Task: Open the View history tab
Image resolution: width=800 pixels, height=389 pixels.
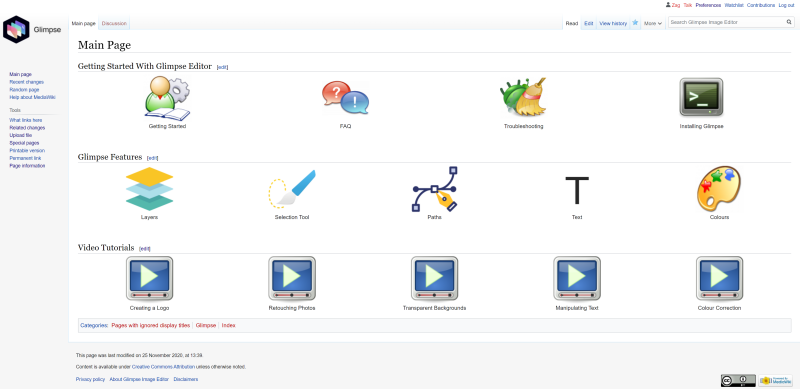Action: tap(613, 23)
